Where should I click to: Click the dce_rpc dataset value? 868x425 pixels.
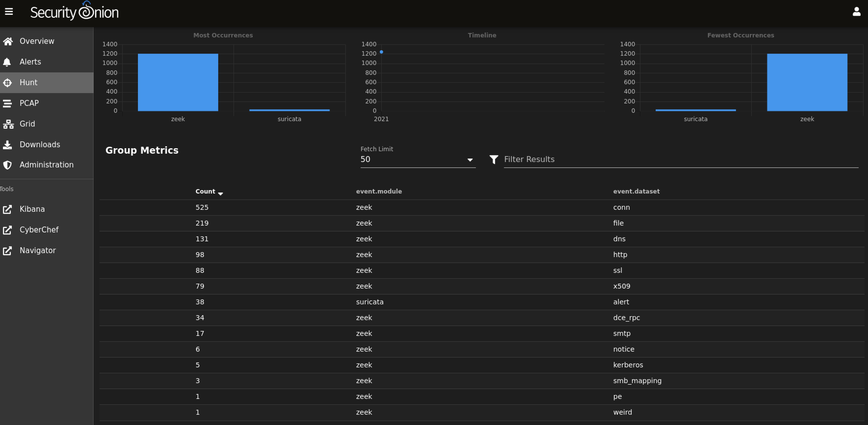626,318
